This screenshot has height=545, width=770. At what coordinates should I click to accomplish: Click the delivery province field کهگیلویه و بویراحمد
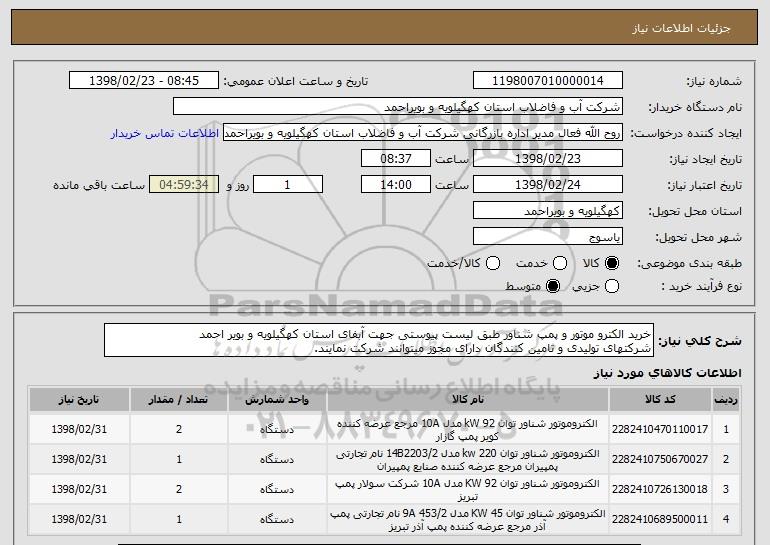pyautogui.click(x=548, y=211)
